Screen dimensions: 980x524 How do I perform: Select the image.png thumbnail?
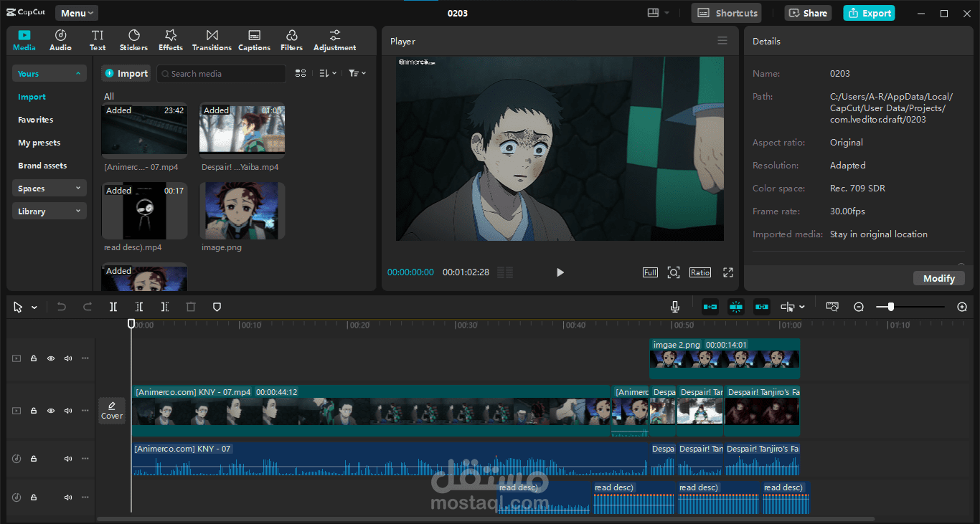(x=242, y=211)
